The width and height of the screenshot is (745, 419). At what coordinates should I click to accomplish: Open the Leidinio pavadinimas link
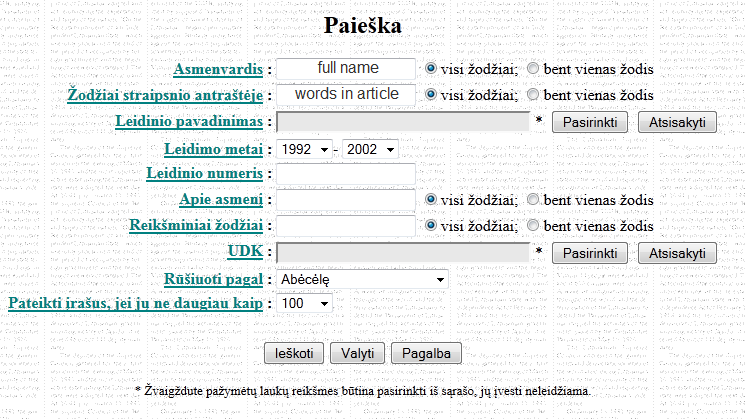(189, 122)
